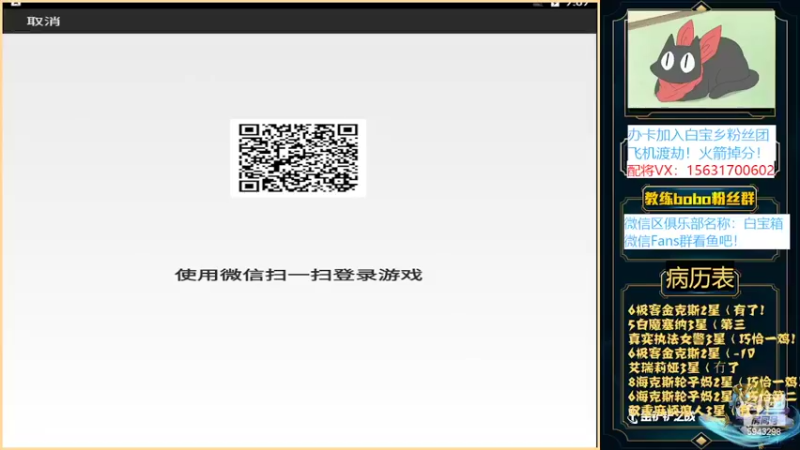Click the WeChat login QR code
The image size is (800, 450).
coord(298,158)
